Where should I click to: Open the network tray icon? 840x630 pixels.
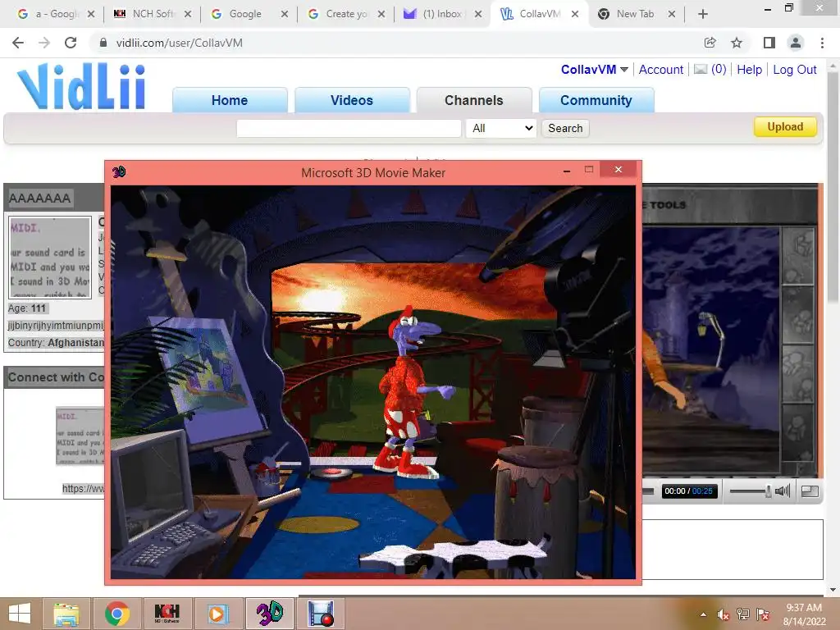pyautogui.click(x=743, y=614)
